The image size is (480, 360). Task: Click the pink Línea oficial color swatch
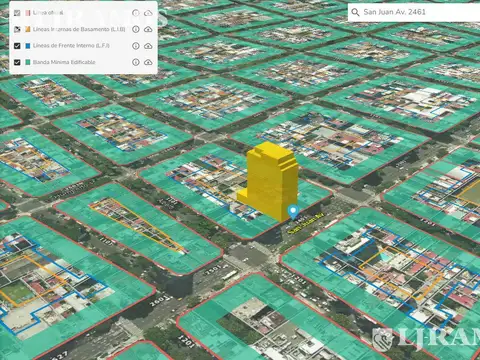click(28, 13)
